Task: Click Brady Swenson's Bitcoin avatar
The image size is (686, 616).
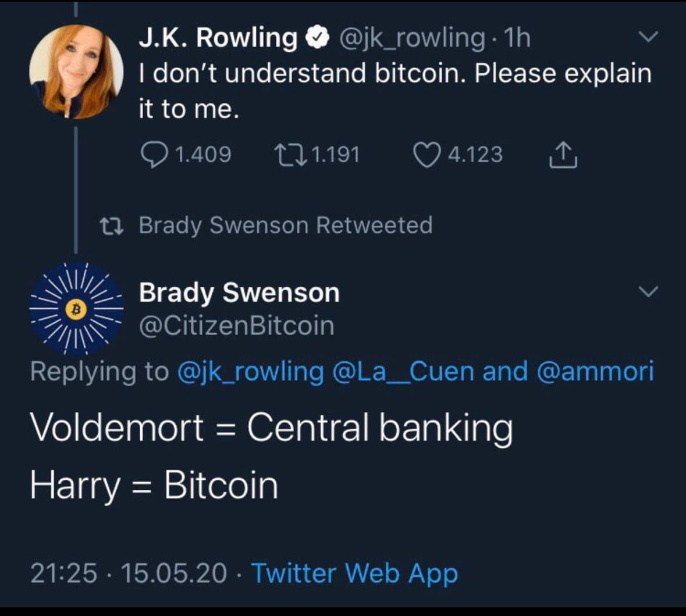Action: click(74, 310)
